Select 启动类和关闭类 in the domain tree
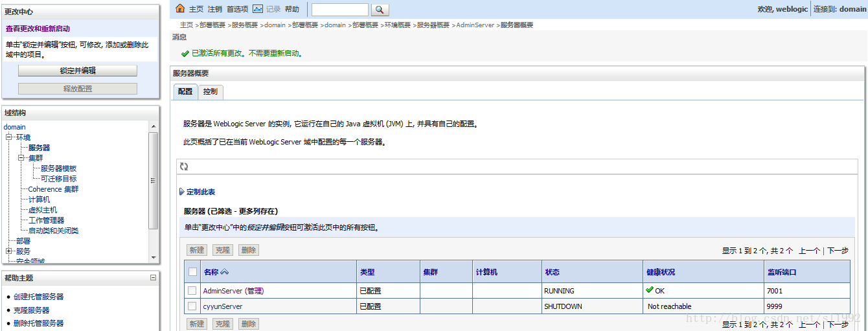Screen dimensions: 868x331 pos(54,231)
